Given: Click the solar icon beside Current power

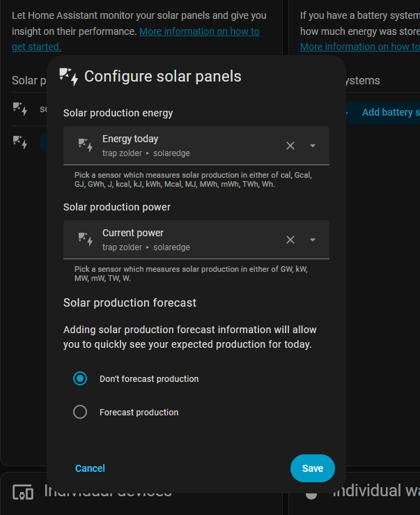Looking at the screenshot, I should [x=86, y=240].
